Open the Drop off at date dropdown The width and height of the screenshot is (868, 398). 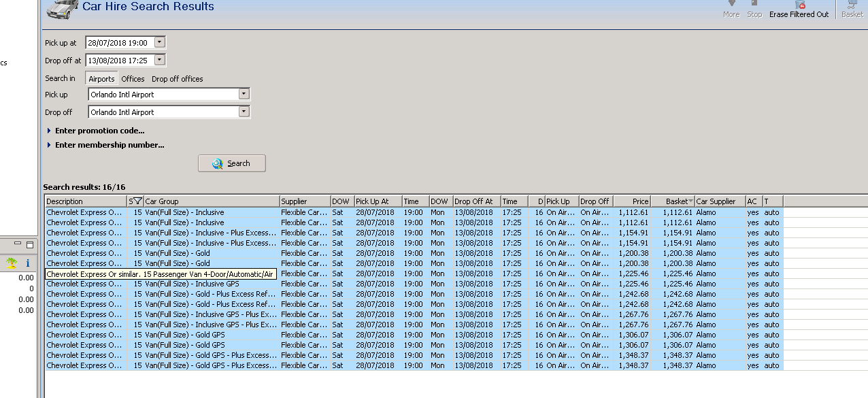(159, 60)
